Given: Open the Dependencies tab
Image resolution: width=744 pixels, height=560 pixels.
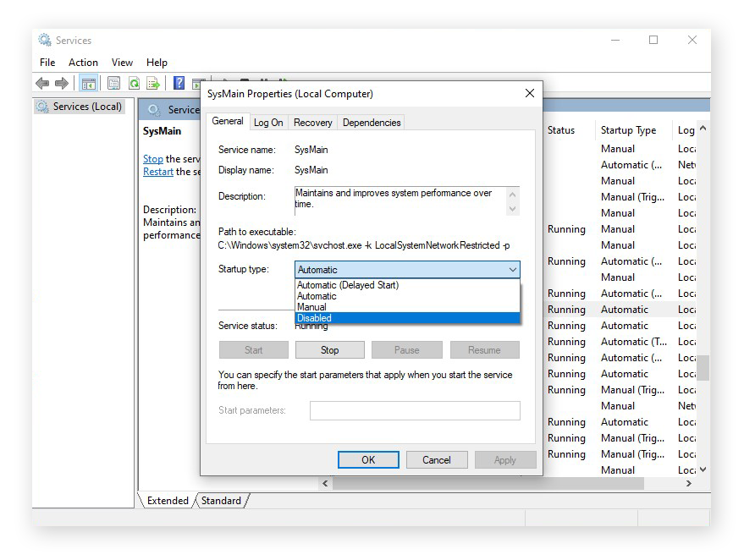Looking at the screenshot, I should pyautogui.click(x=371, y=122).
